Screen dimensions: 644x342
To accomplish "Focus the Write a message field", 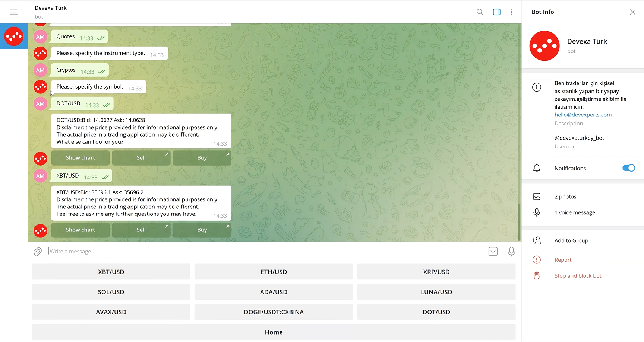I will coord(266,252).
